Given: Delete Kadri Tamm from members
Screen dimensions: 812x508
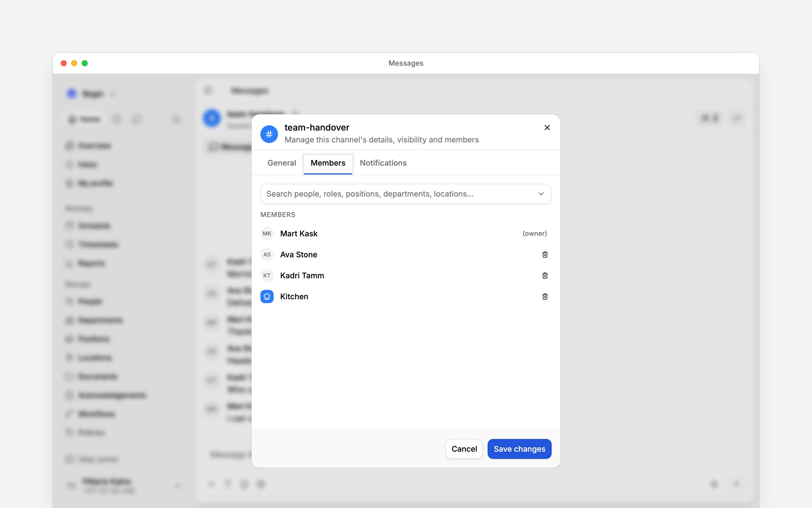Looking at the screenshot, I should click(x=545, y=276).
